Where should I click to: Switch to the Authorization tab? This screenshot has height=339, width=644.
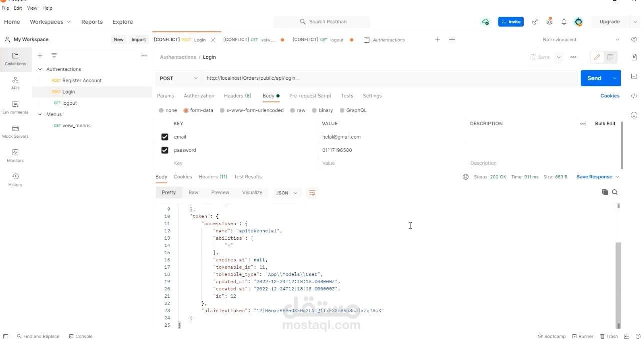coord(199,96)
